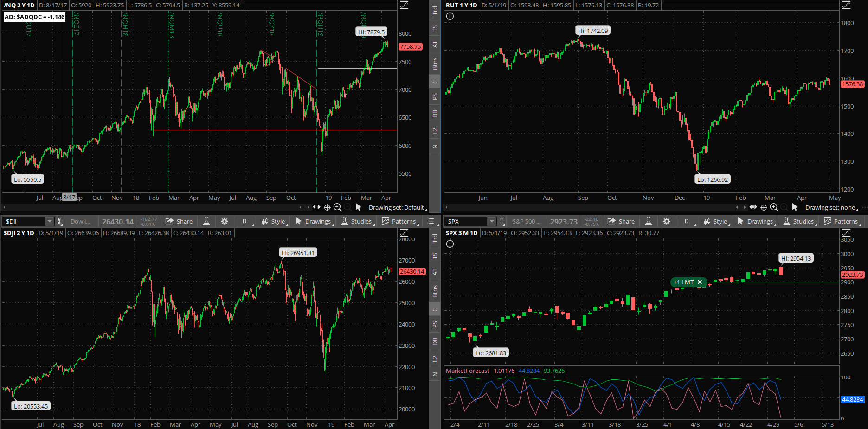Open Drawing set: none dropdown
Viewport: 868px width, 429px height.
click(831, 207)
